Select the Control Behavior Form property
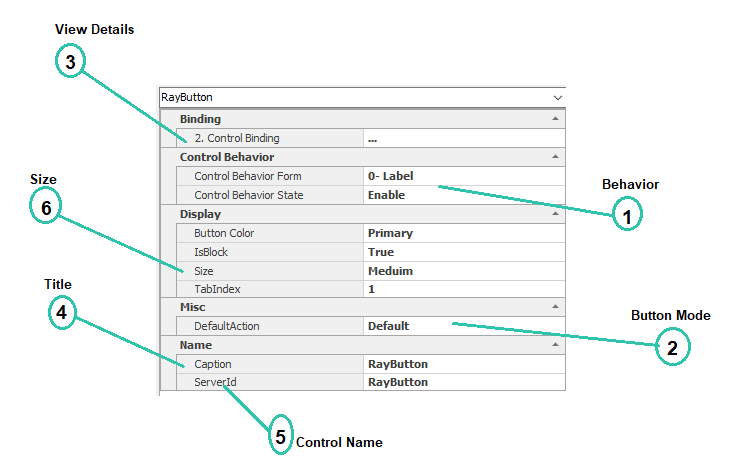This screenshot has width=740, height=475. point(248,176)
